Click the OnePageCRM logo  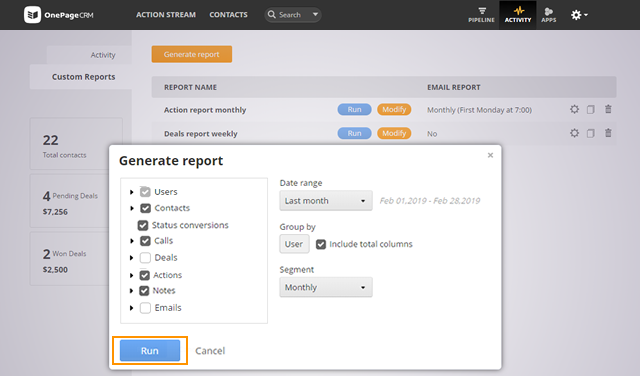click(59, 15)
